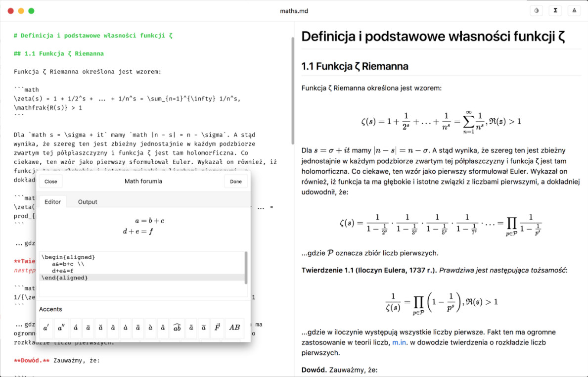The image size is (588, 377).
Task: Insert the a-double-prime accent
Action: tap(61, 328)
